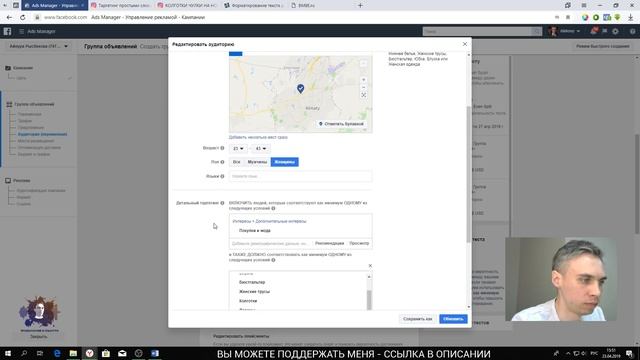Click the blue location pin on map
Screen dimensions: 640x360
coord(300,88)
